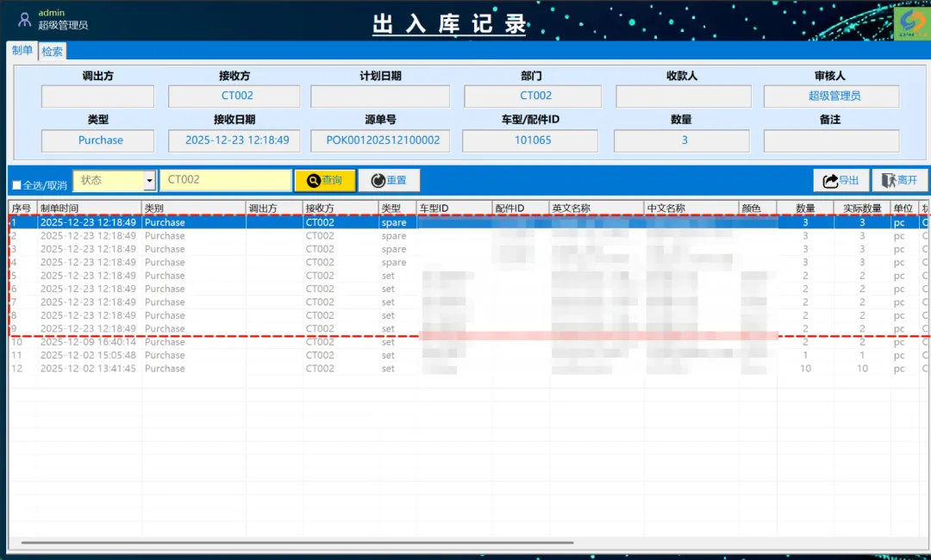931x560 pixels.
Task: Click the 收款人 input field
Action: pos(684,96)
